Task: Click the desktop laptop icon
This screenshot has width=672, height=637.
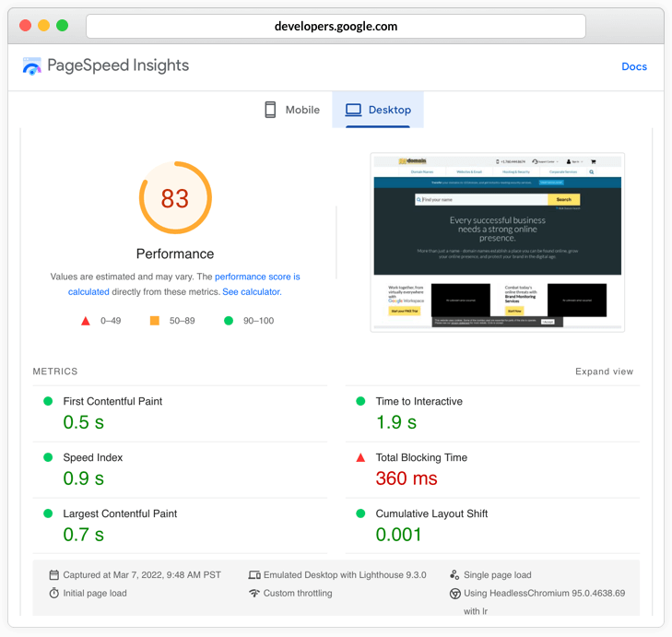Action: (x=354, y=110)
